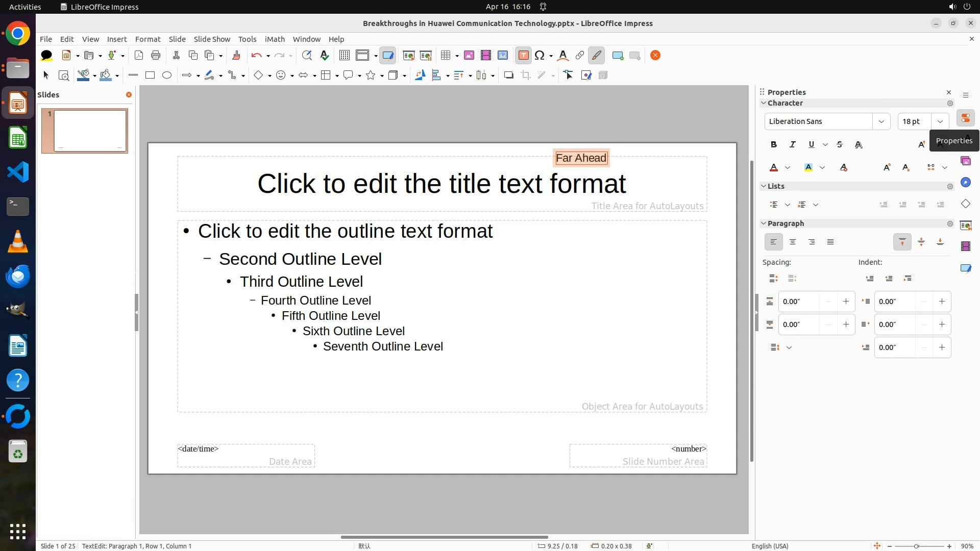Image resolution: width=980 pixels, height=551 pixels.
Task: Collapse the Lists section
Action: (764, 186)
